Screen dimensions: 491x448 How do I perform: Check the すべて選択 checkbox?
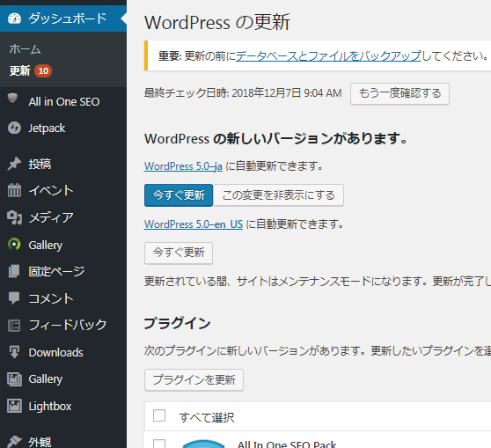pos(159,415)
